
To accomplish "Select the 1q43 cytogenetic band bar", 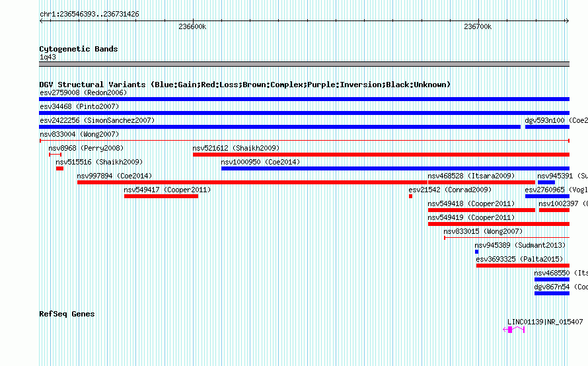I will pyautogui.click(x=304, y=64).
